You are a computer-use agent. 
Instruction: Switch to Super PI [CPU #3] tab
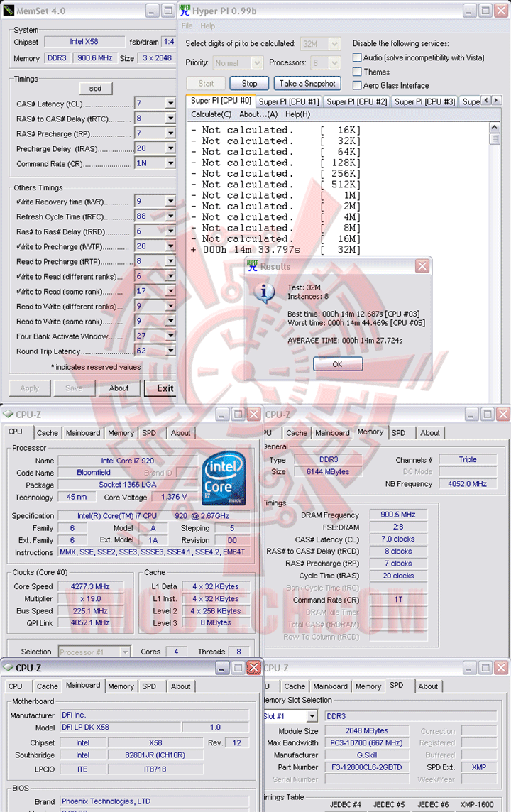424,101
